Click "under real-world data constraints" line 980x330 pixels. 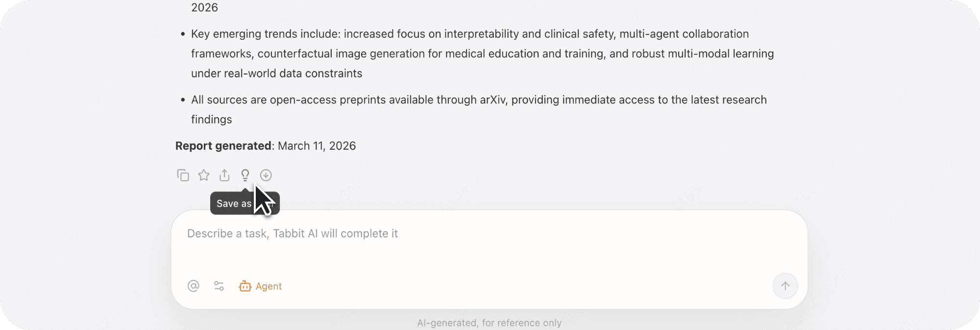tap(276, 73)
